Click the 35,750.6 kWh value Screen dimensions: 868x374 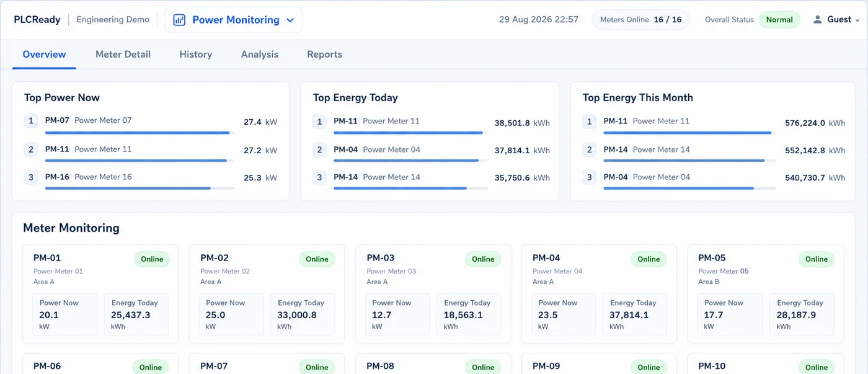click(x=522, y=177)
